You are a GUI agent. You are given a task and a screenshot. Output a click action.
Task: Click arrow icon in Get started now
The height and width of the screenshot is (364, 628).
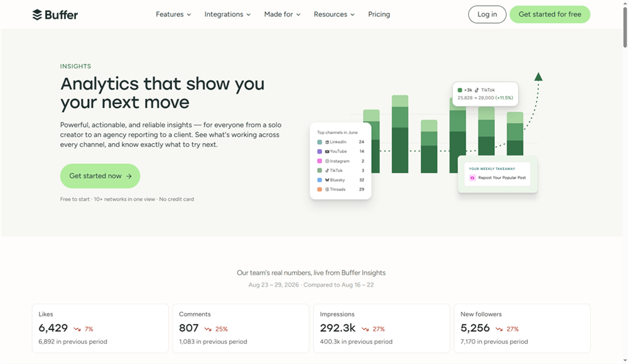tap(129, 176)
